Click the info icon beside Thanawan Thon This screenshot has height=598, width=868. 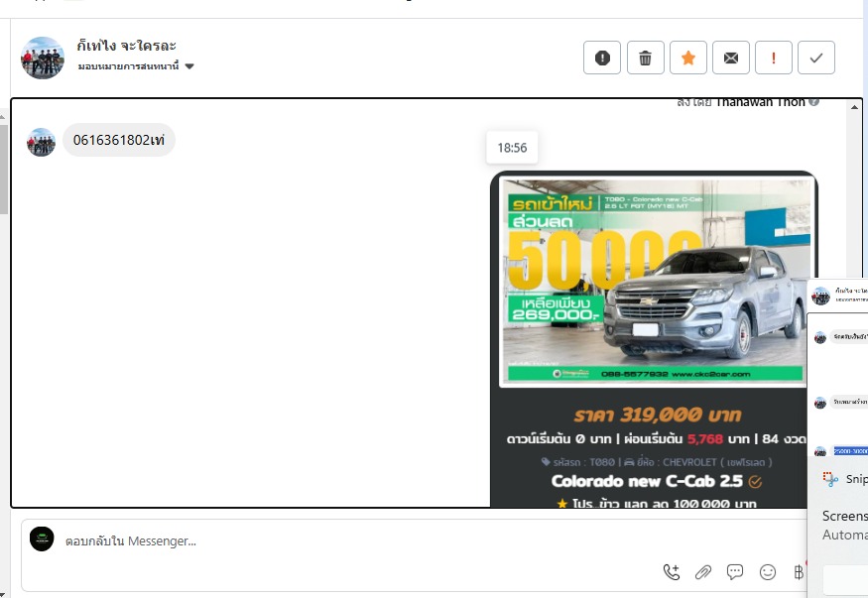click(813, 102)
